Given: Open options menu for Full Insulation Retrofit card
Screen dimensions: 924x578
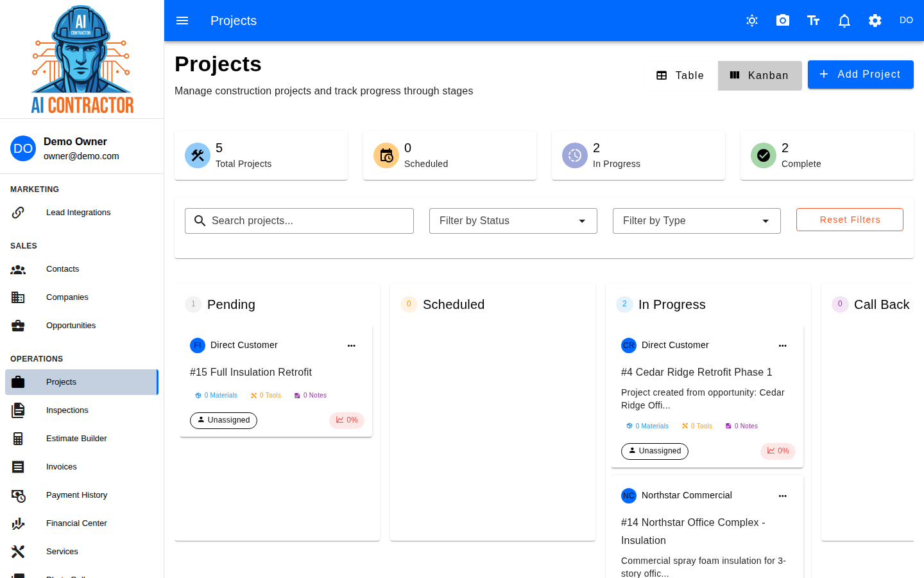Looking at the screenshot, I should (x=352, y=346).
